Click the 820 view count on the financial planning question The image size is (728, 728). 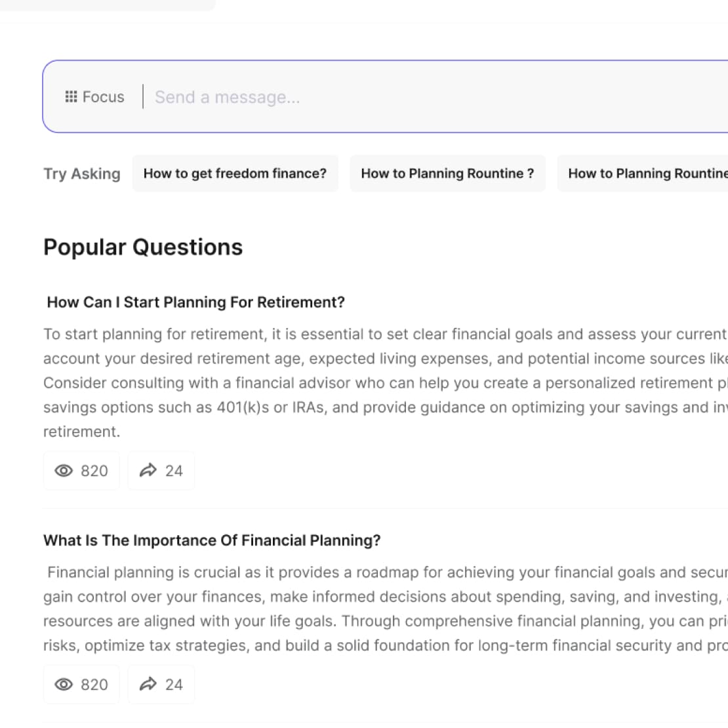click(x=94, y=685)
